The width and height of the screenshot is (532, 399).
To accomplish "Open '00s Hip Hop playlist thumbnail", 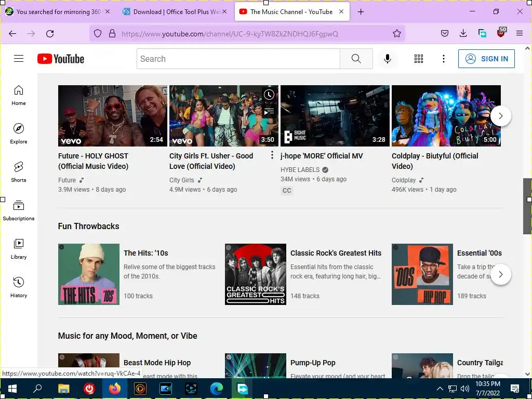I will [422, 274].
